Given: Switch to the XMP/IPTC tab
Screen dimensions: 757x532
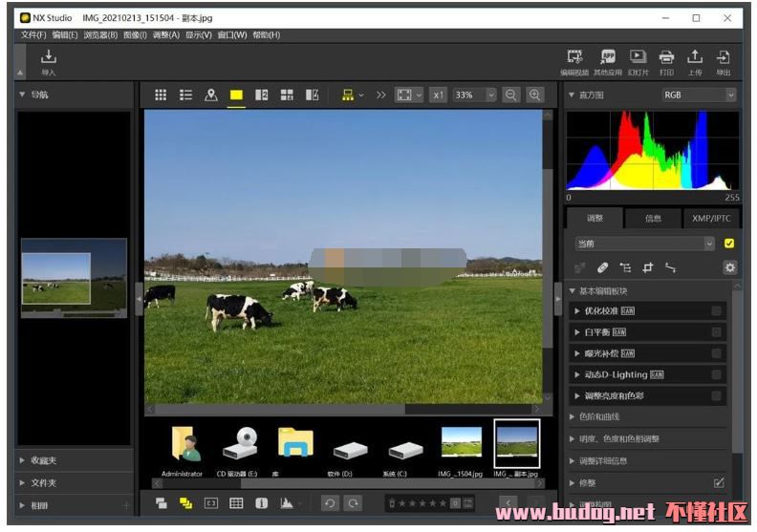Looking at the screenshot, I should (x=711, y=218).
